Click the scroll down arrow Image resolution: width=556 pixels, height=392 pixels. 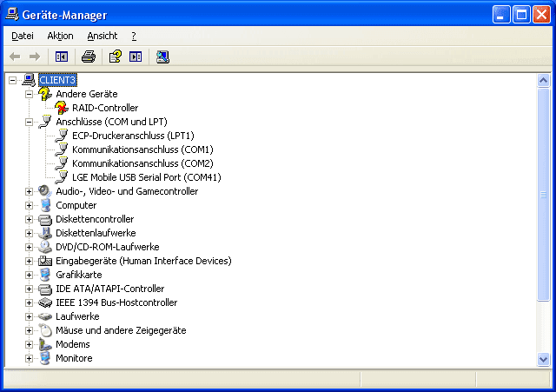tap(543, 359)
